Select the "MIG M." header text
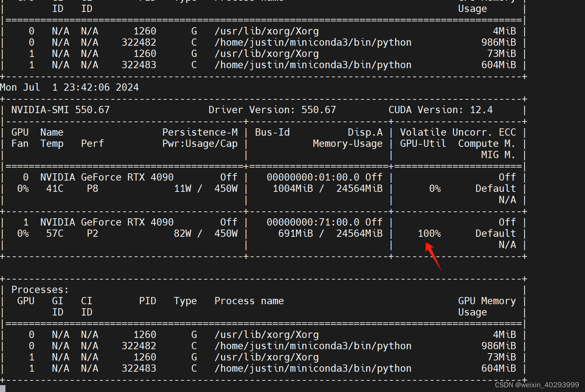The height and width of the screenshot is (392, 585). (498, 155)
